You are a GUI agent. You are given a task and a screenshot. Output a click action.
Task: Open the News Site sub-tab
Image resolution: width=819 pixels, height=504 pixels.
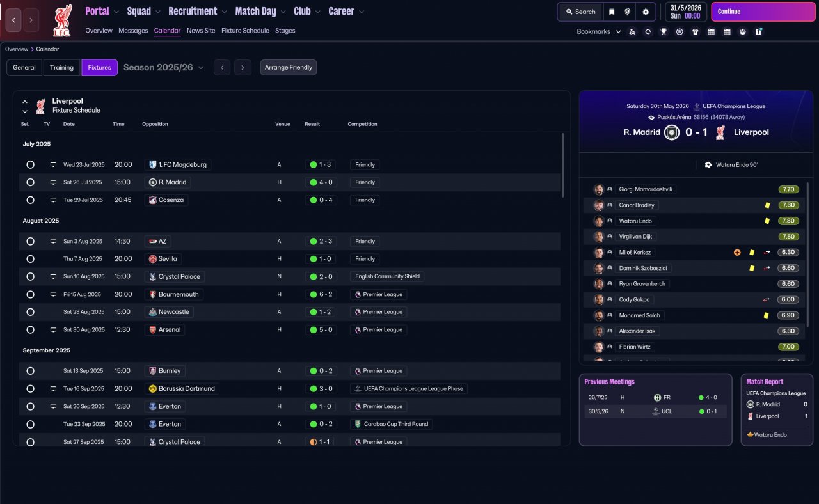[201, 31]
